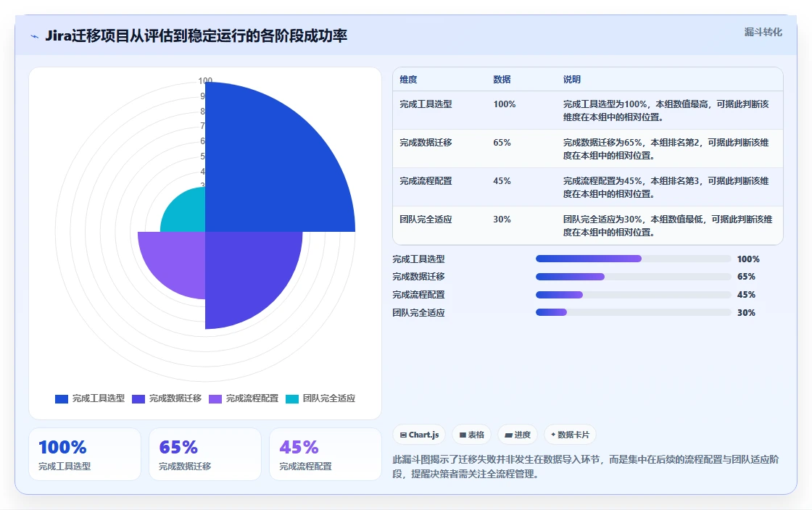
Task: Click the 完成数据迁移 label in the progress list
Action: pyautogui.click(x=418, y=277)
